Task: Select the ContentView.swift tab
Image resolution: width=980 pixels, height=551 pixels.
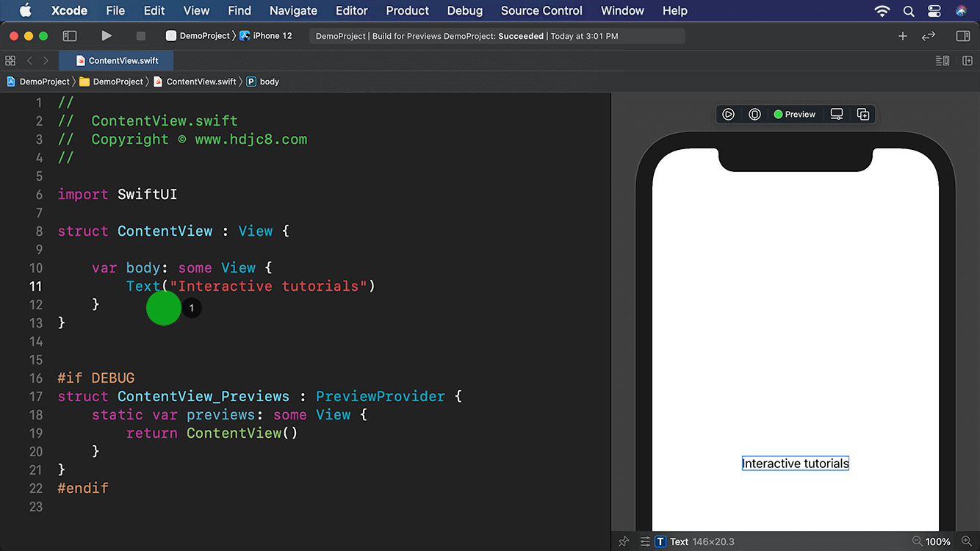Action: [x=117, y=61]
